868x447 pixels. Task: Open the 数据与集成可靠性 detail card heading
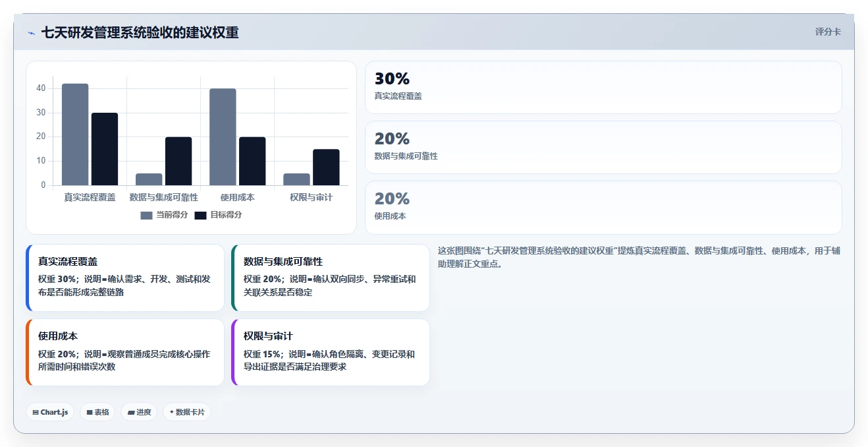[283, 262]
